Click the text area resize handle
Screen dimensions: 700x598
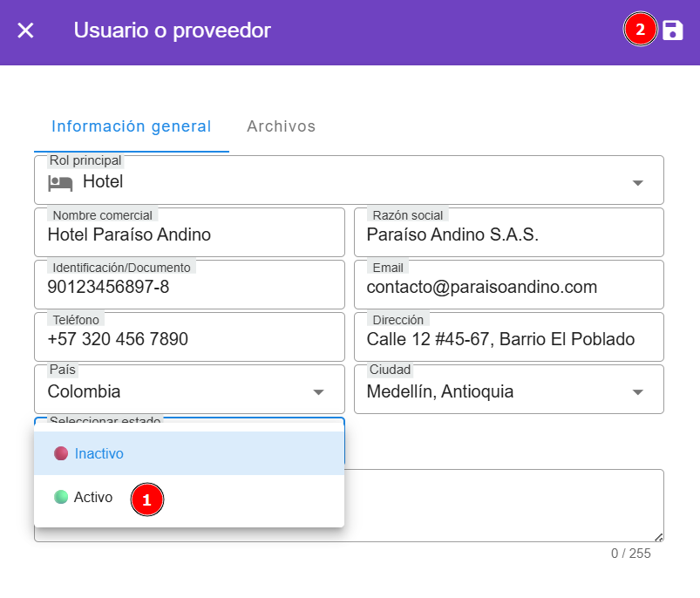(x=658, y=537)
